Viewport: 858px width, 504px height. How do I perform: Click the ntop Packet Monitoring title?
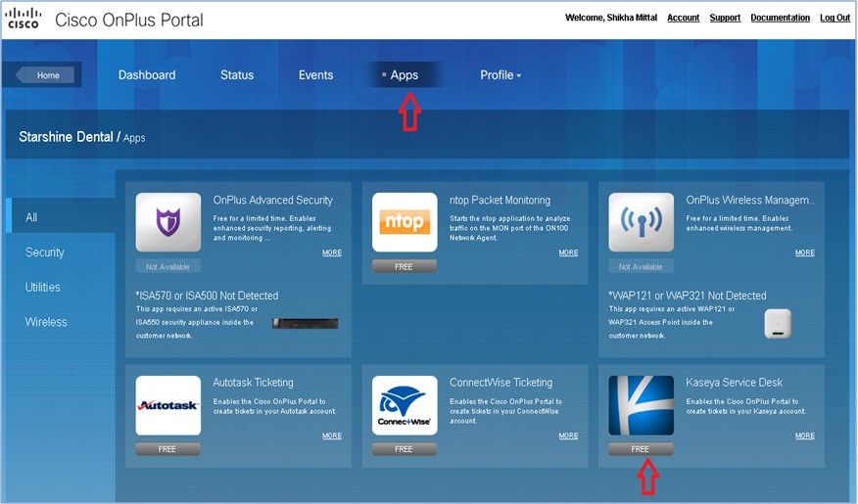pyautogui.click(x=500, y=200)
